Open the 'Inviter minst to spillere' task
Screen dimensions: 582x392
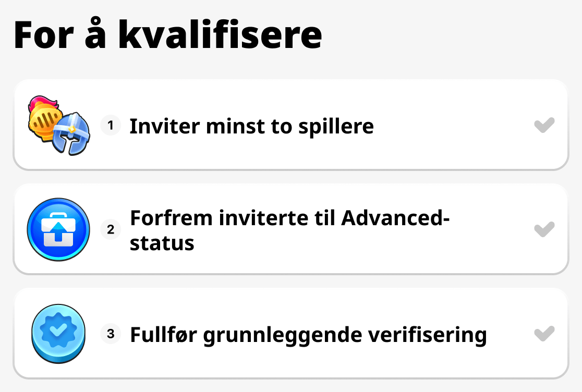[x=252, y=126]
